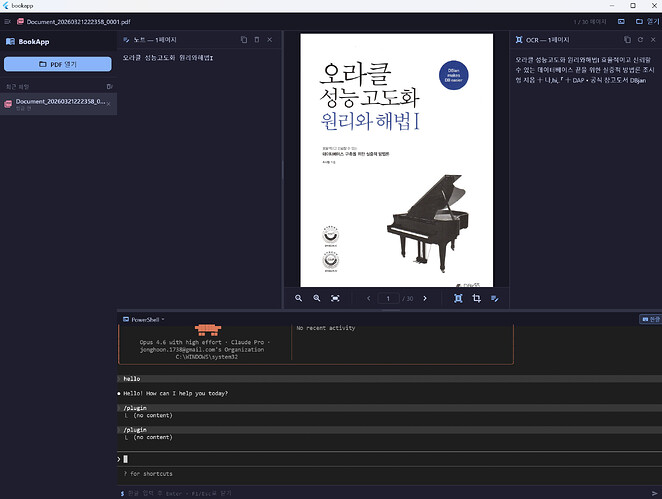Go to the next PDF page
The image size is (662, 499).
(425, 298)
